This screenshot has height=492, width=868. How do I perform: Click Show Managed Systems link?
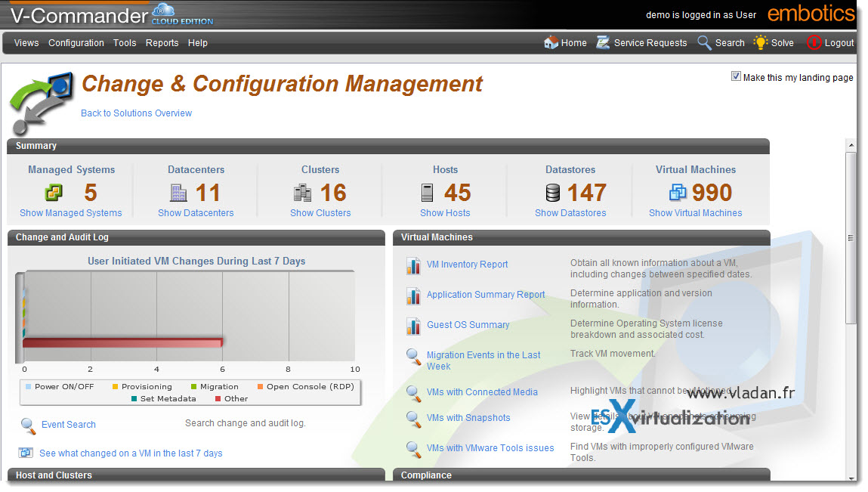(71, 213)
